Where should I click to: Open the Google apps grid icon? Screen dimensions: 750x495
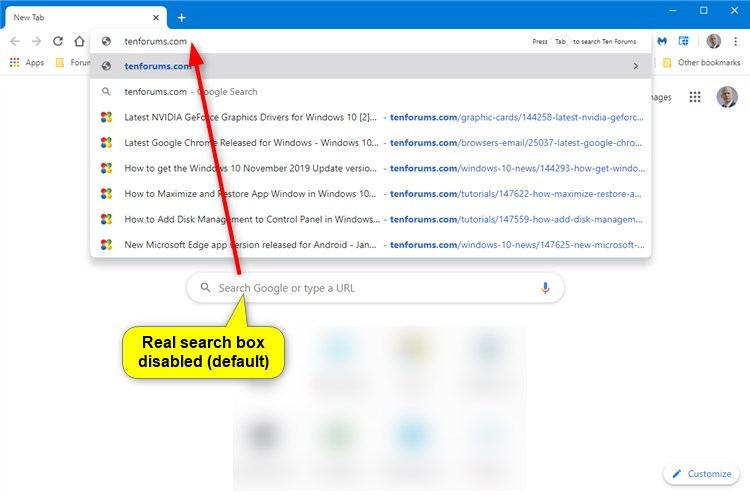(695, 97)
